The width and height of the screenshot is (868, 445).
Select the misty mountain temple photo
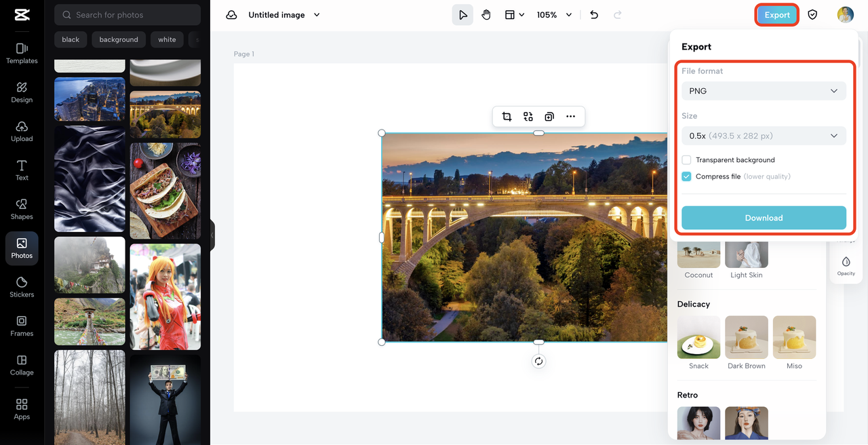tap(90, 265)
